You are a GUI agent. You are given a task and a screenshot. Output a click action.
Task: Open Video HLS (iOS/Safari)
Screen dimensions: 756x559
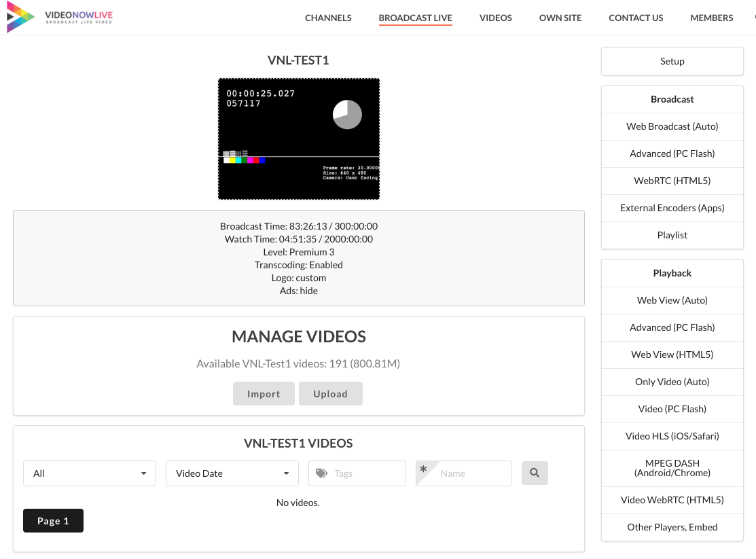[x=672, y=436]
